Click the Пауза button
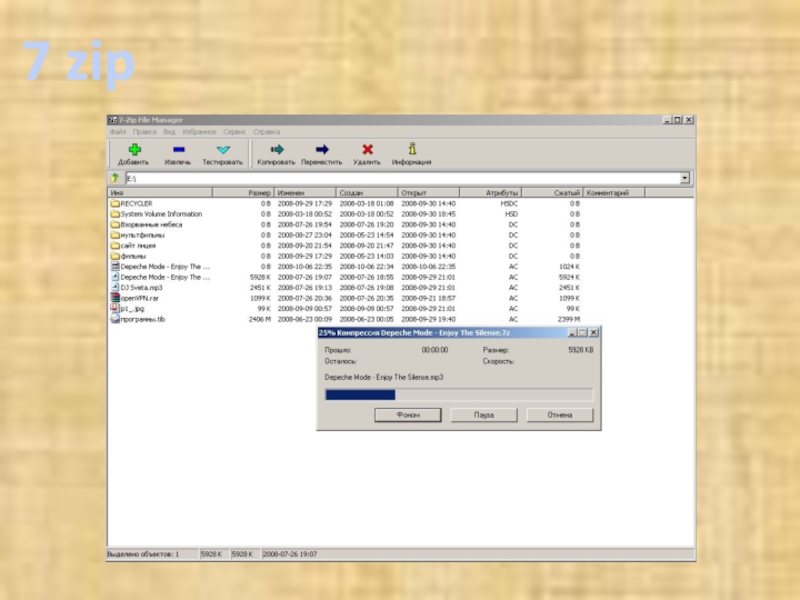The height and width of the screenshot is (600, 800). (x=484, y=415)
